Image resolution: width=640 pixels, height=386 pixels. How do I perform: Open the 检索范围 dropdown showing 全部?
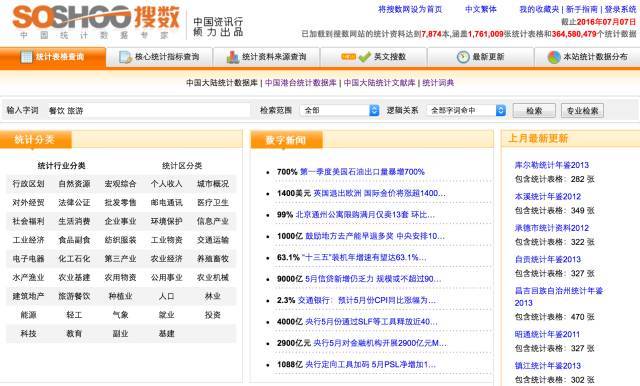(x=340, y=110)
